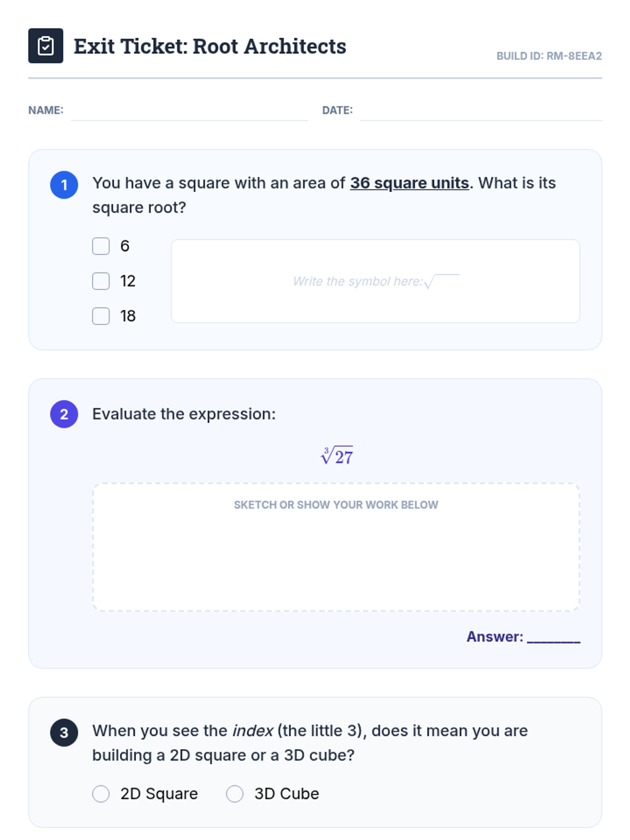The height and width of the screenshot is (840, 630).
Task: Click the DATE input line
Action: click(480, 112)
